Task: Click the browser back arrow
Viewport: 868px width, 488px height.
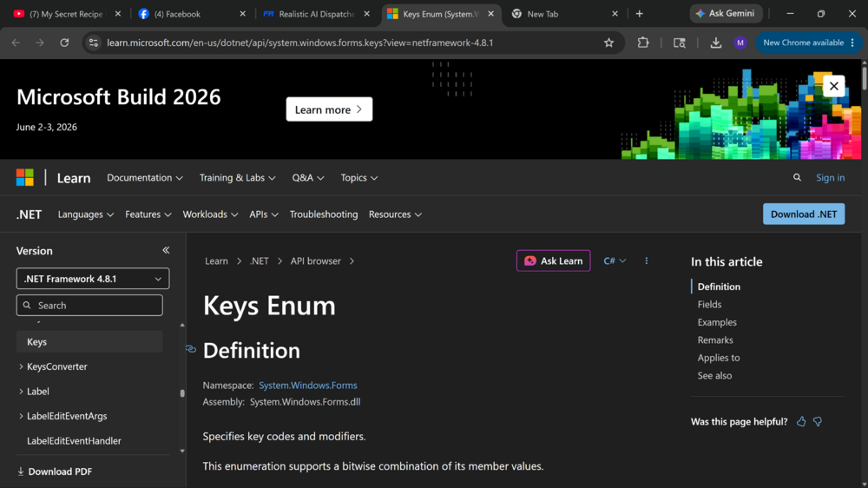Action: coord(16,43)
